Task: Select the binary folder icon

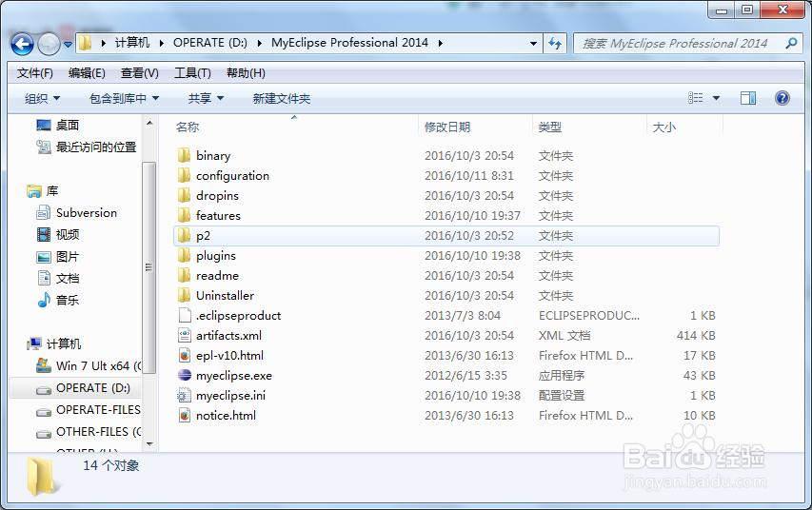Action: (184, 155)
